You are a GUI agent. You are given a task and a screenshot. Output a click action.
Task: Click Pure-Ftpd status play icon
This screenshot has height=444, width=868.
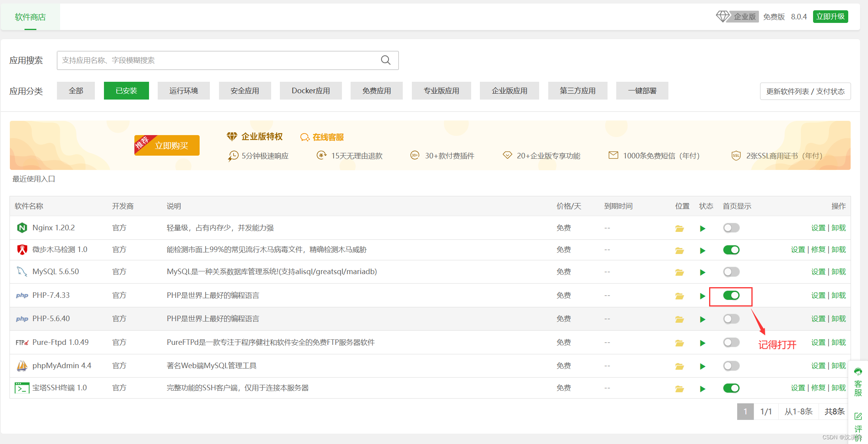tap(702, 343)
